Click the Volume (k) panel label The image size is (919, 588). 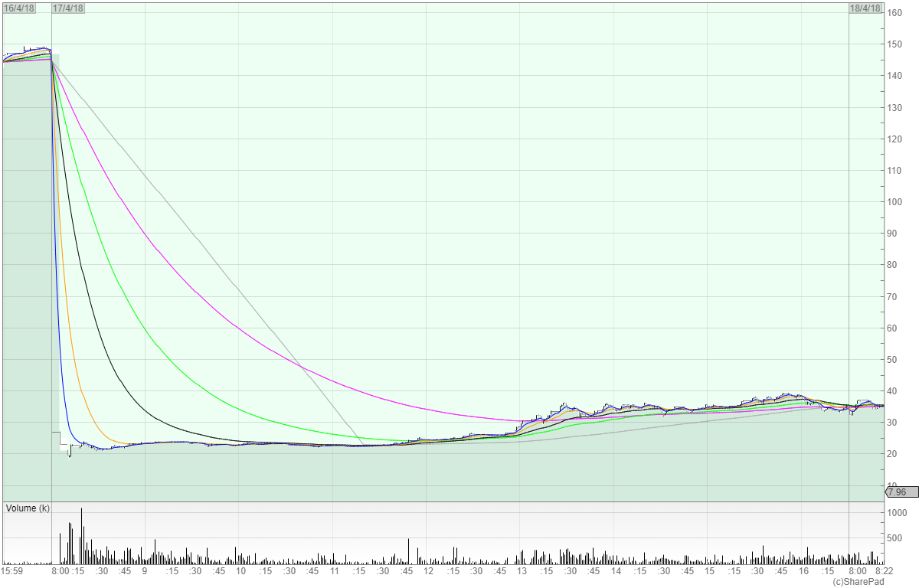pyautogui.click(x=28, y=508)
